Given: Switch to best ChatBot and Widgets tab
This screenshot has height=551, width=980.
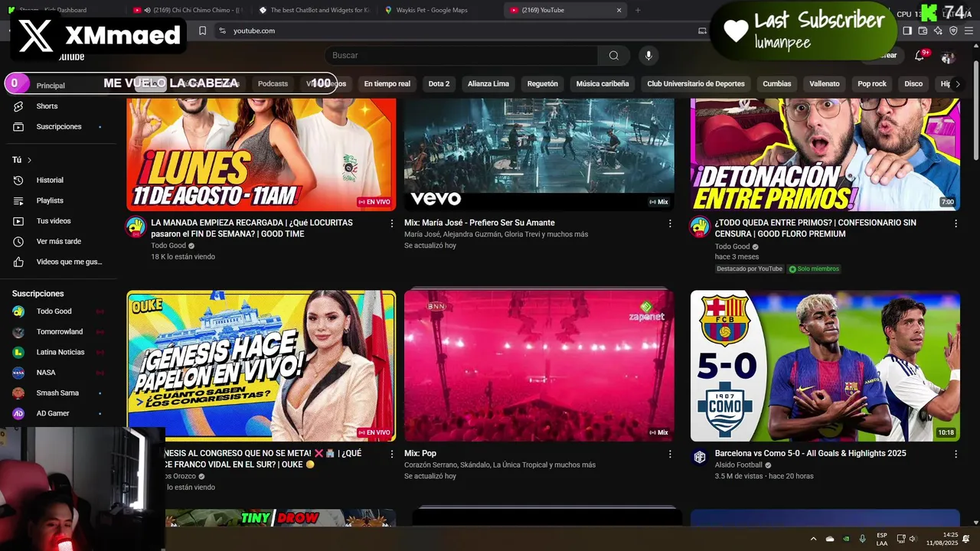Looking at the screenshot, I should coord(313,10).
